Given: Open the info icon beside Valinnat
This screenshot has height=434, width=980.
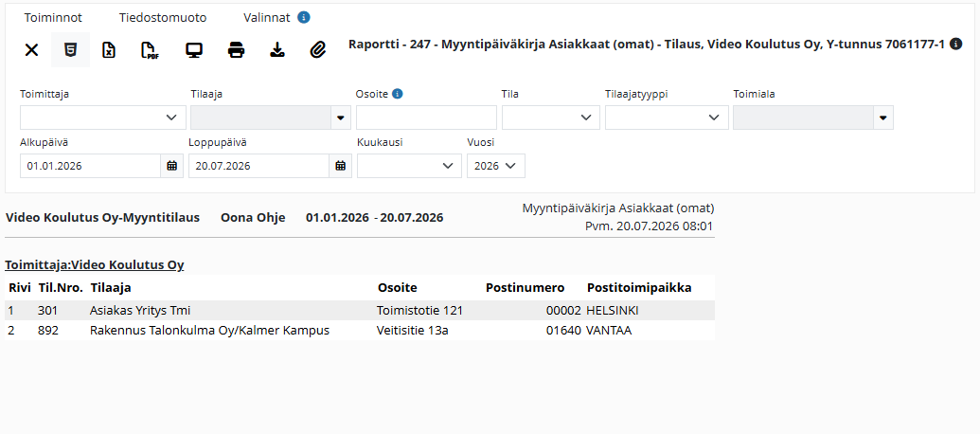Looking at the screenshot, I should (304, 17).
